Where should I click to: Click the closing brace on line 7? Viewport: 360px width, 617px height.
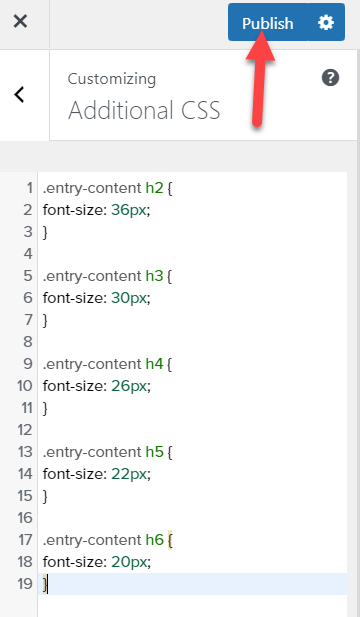point(45,320)
